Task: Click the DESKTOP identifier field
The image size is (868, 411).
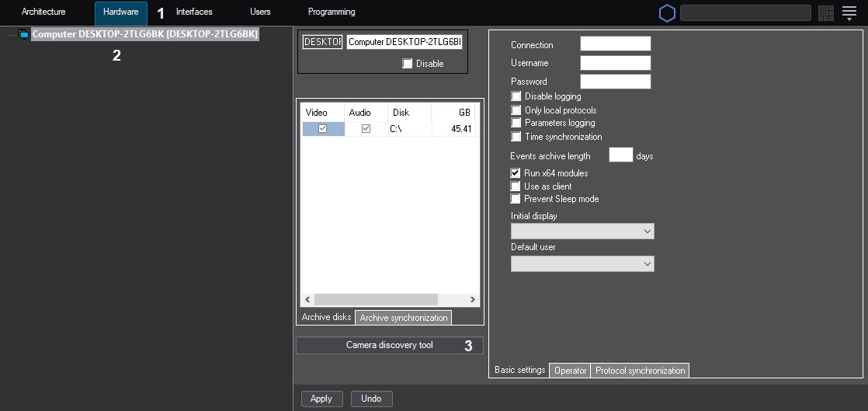Action: [323, 42]
